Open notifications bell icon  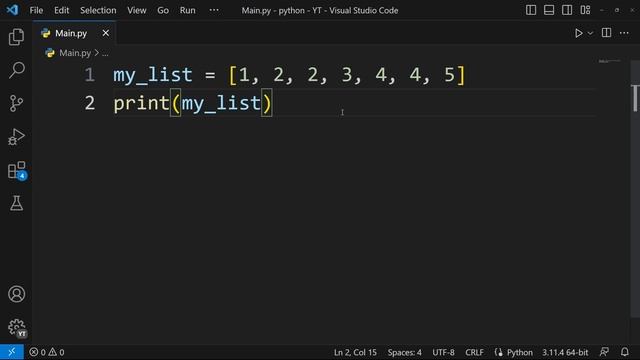624,352
